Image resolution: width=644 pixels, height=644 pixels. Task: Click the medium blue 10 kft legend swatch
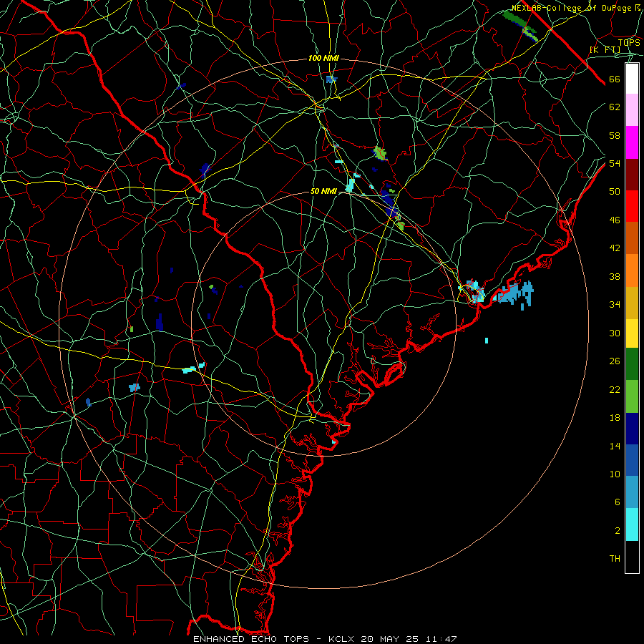pos(632,460)
